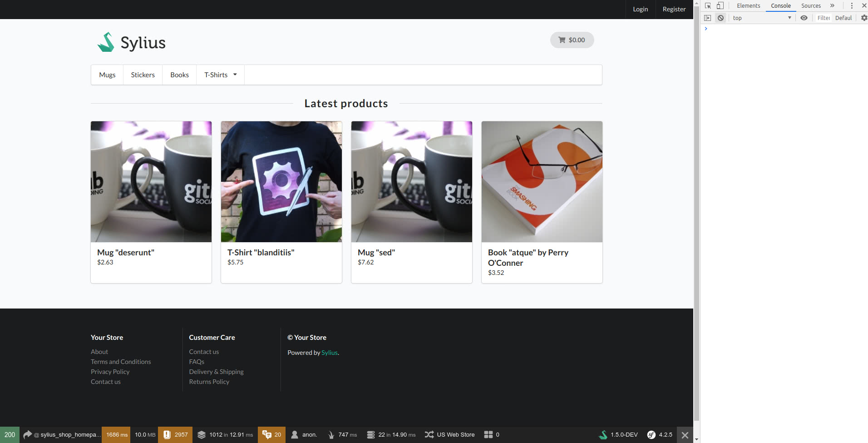Open the top context selector dropdown
This screenshot has height=443, width=868.
pyautogui.click(x=762, y=18)
